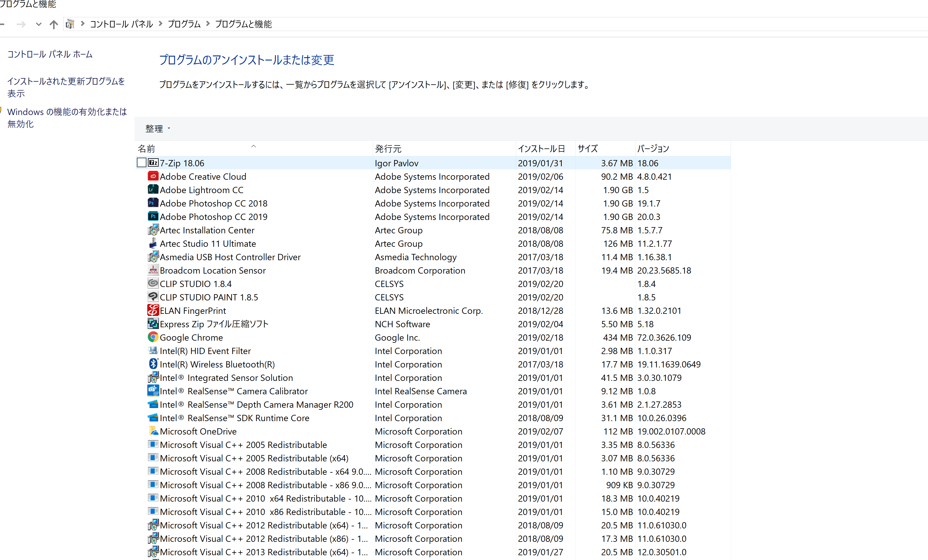Sort the list by サイズ column

click(606, 149)
